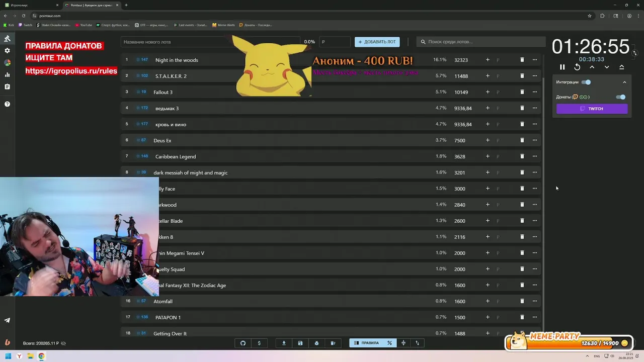Open the wheel page in sidebar
Screen dimensions: 644x362
point(7,63)
